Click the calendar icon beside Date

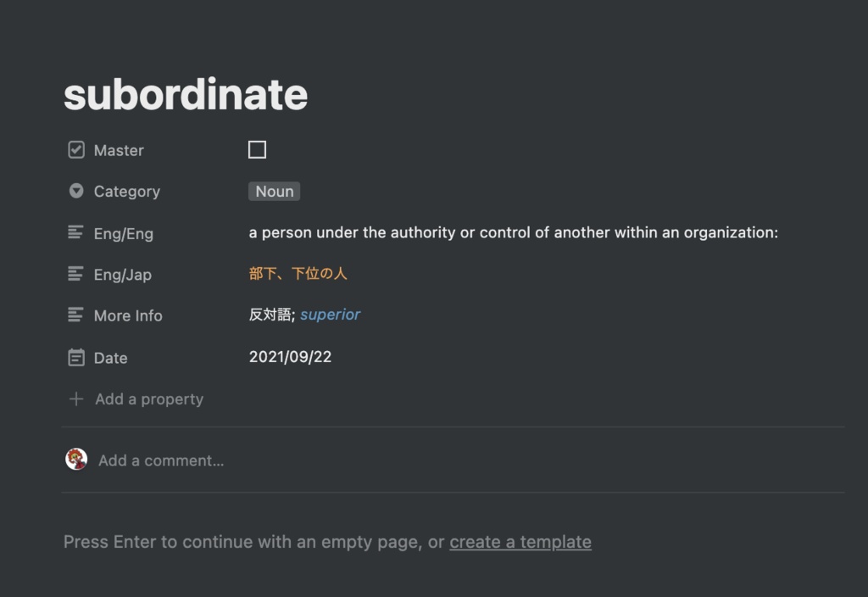(76, 357)
